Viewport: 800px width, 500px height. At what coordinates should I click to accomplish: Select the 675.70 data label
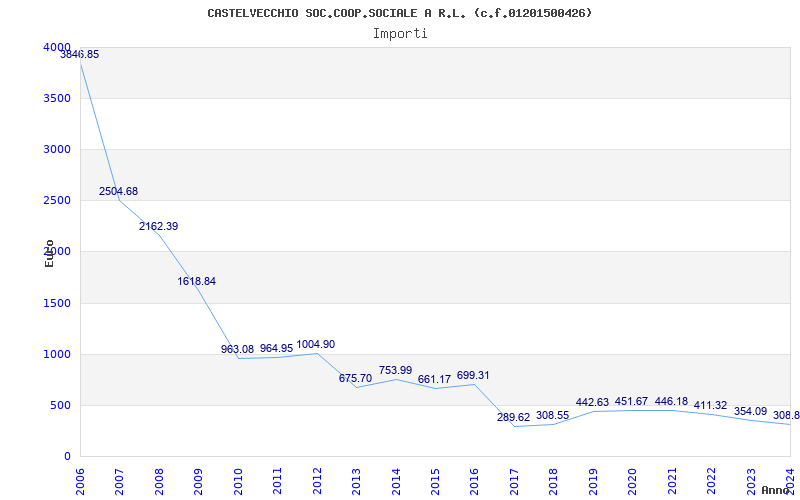(356, 378)
